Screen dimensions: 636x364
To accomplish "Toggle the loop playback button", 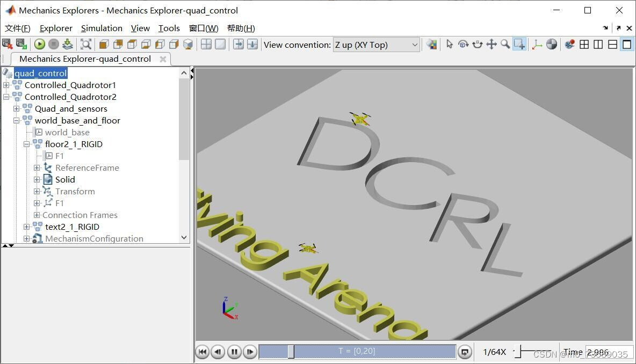I will coord(465,352).
